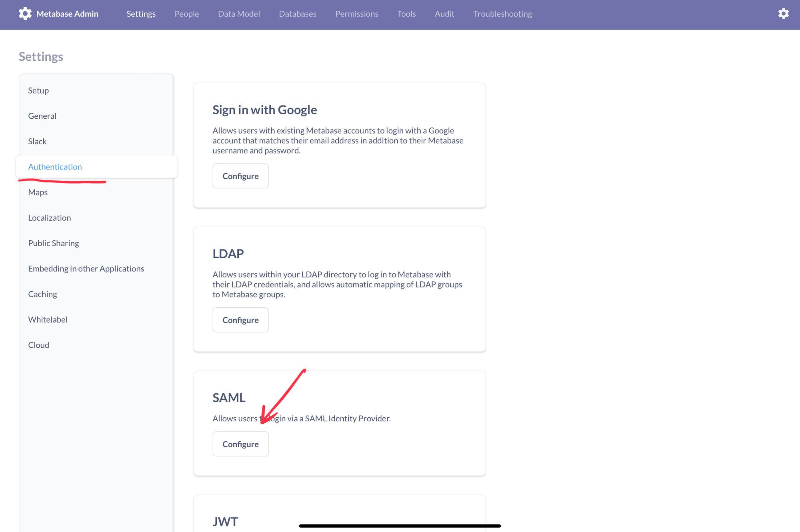Select Authentication in the sidebar
Viewport: 800px width, 532px height.
(x=96, y=167)
